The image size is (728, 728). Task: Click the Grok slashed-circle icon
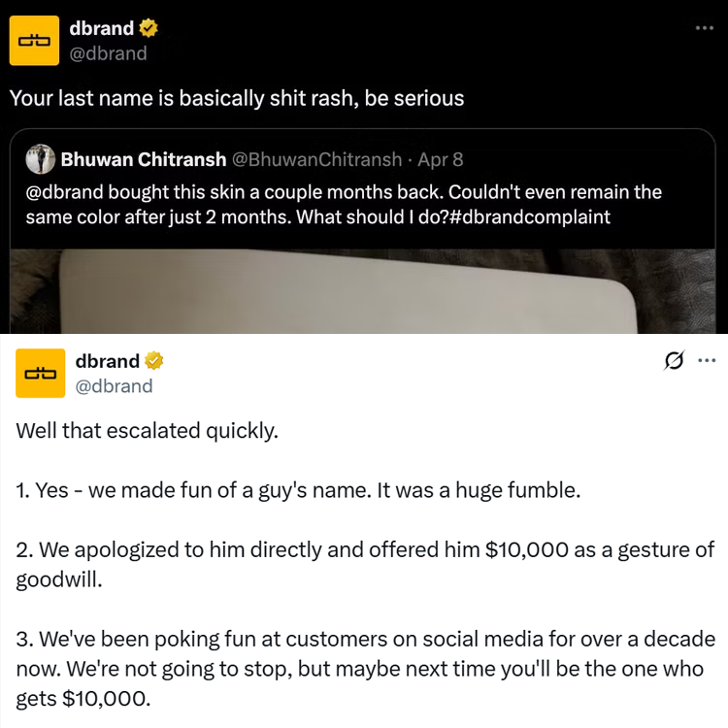[x=675, y=360]
